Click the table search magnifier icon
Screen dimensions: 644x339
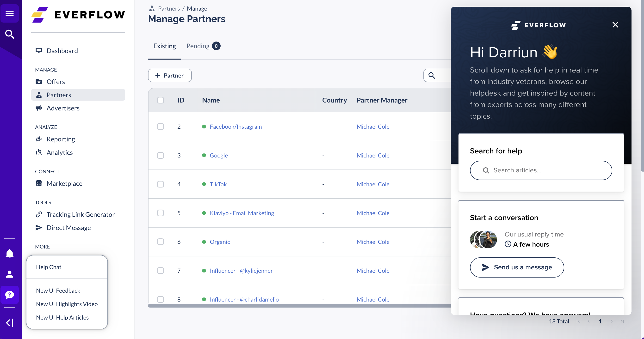432,75
